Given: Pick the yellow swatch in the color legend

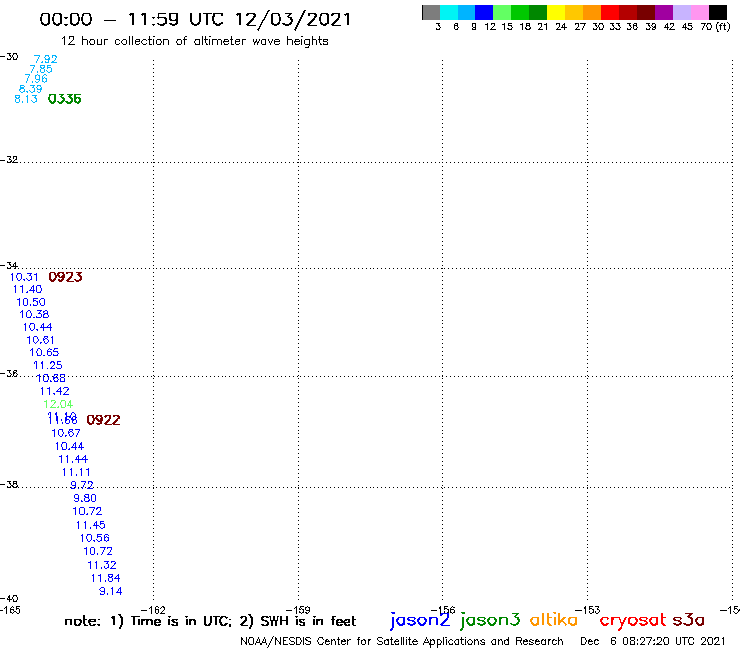Looking at the screenshot, I should [556, 12].
